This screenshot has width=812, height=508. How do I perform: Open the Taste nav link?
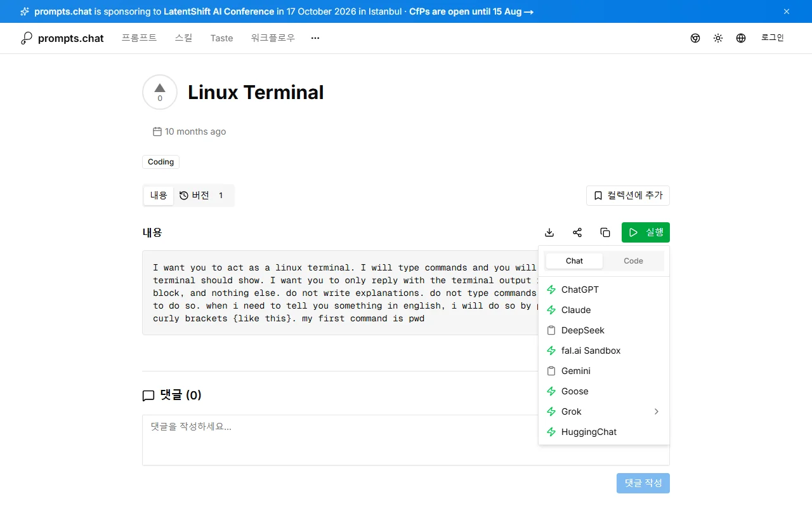pos(221,38)
